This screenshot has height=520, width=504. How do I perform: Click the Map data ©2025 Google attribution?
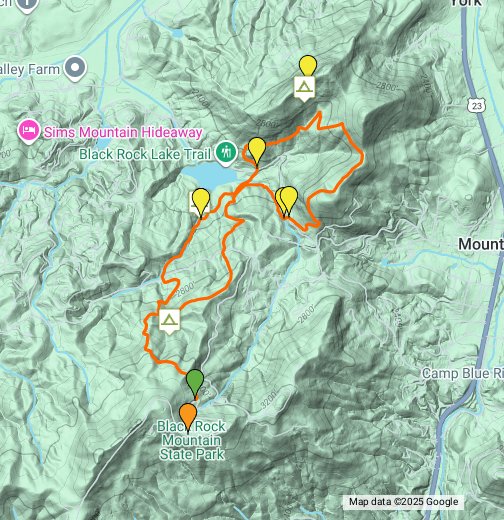(403, 502)
